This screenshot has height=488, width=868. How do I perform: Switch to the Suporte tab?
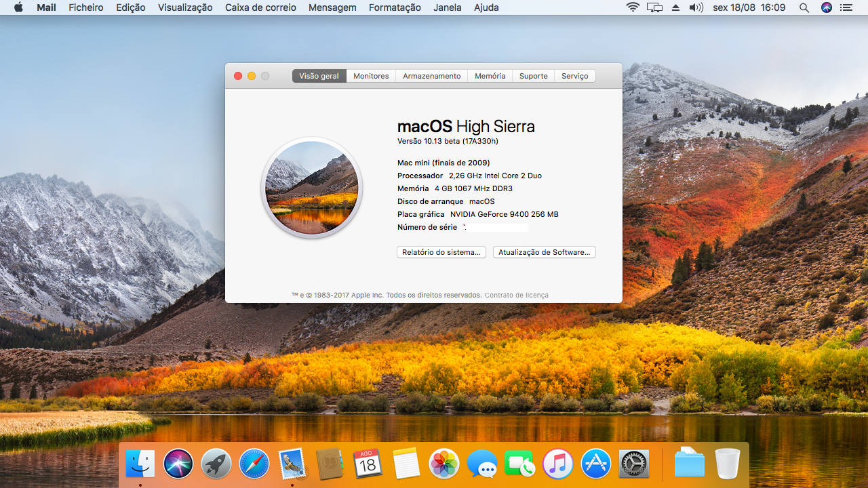pyautogui.click(x=534, y=76)
